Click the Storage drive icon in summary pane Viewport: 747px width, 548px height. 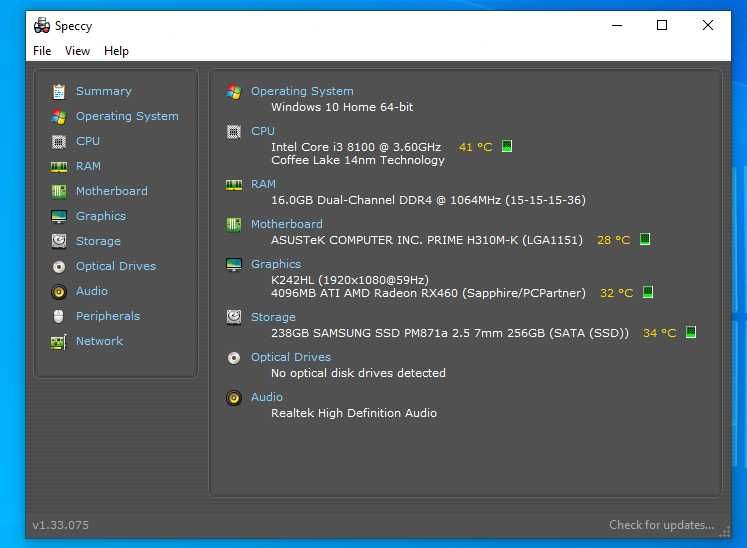click(x=233, y=317)
